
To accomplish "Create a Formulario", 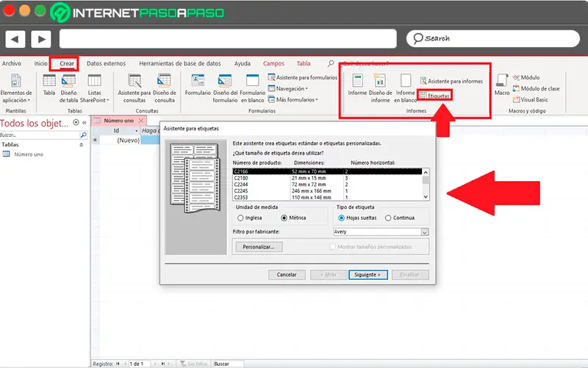I will (198, 85).
